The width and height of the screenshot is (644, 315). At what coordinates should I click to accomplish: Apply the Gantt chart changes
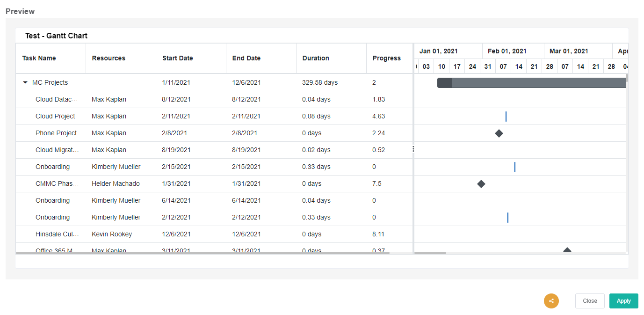tap(623, 301)
